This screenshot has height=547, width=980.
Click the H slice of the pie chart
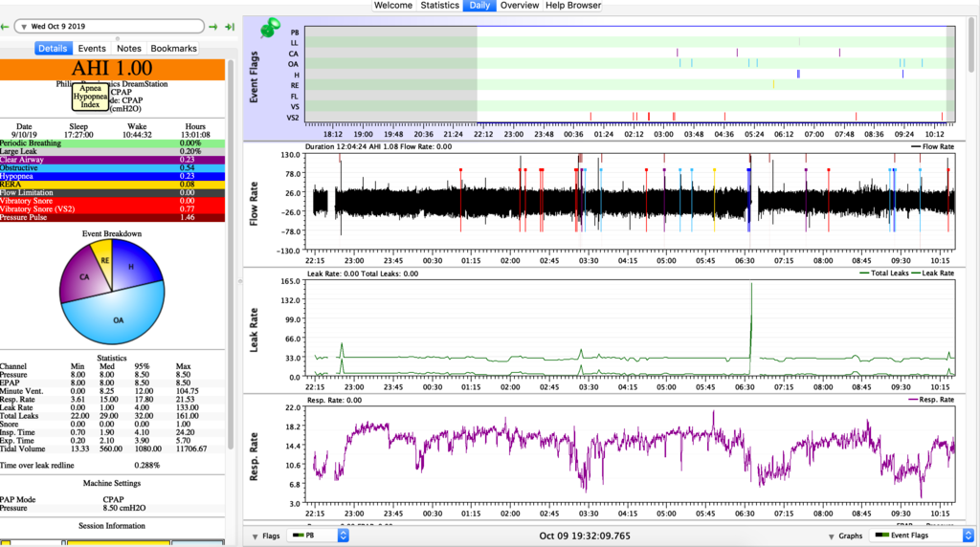point(133,266)
